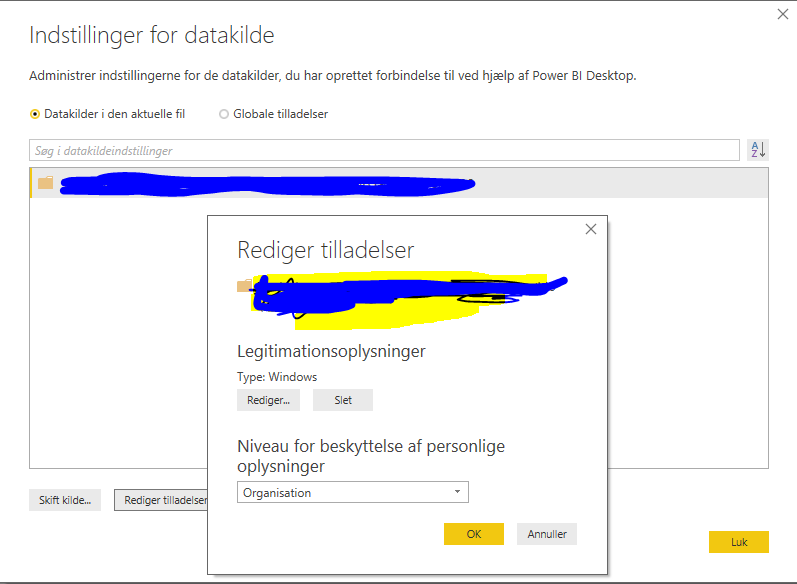Select the highlighted data source row
Viewport: 797px width, 584px height.
[x=399, y=183]
